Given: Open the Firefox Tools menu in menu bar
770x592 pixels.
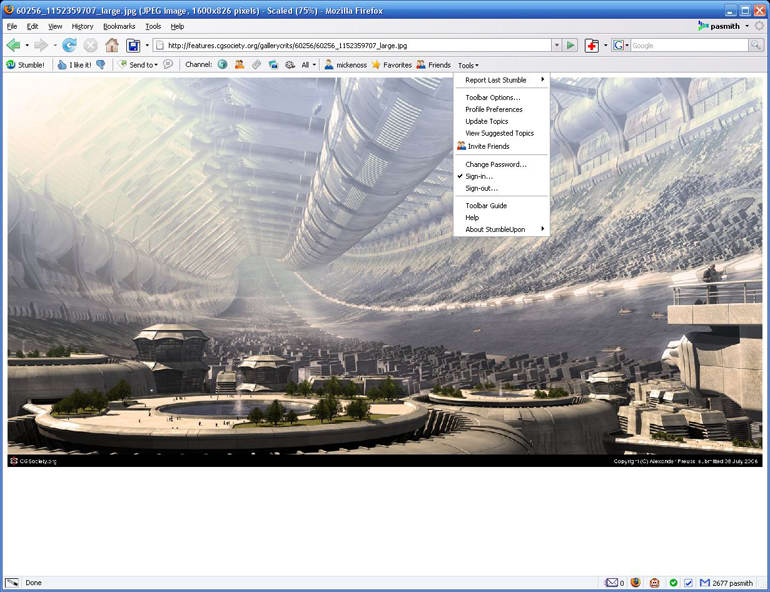Looking at the screenshot, I should point(153,27).
